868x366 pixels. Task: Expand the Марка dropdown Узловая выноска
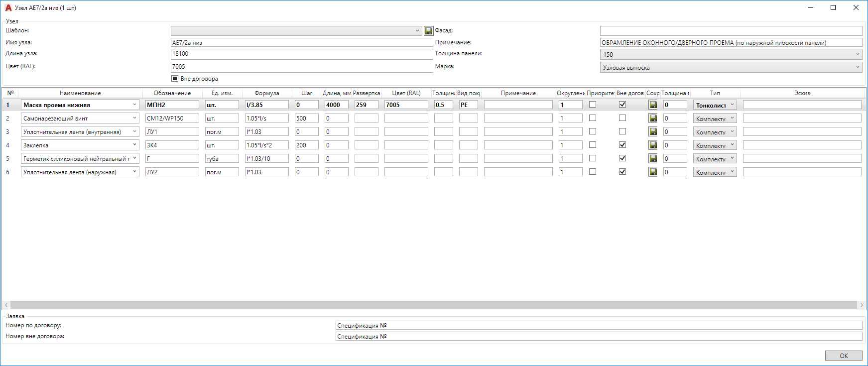pos(731,67)
